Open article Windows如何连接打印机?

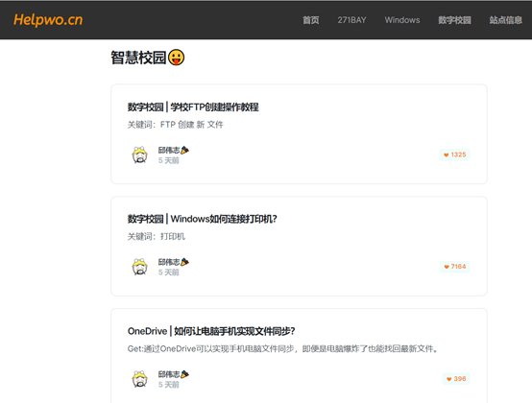[x=203, y=219]
